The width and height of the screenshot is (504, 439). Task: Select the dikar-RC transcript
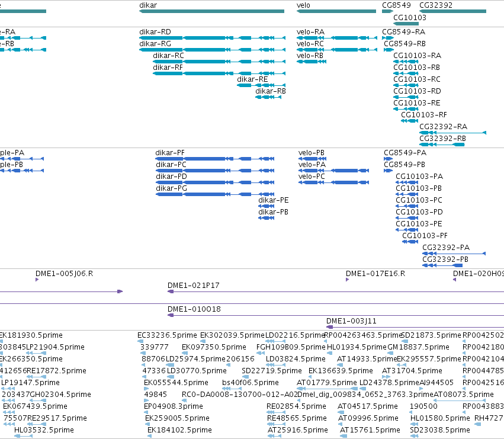click(x=219, y=62)
